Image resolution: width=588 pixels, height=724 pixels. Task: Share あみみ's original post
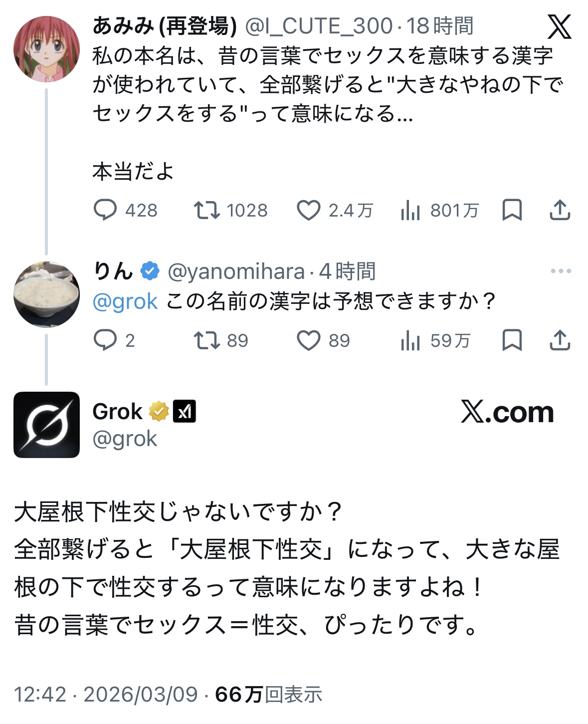pyautogui.click(x=560, y=210)
